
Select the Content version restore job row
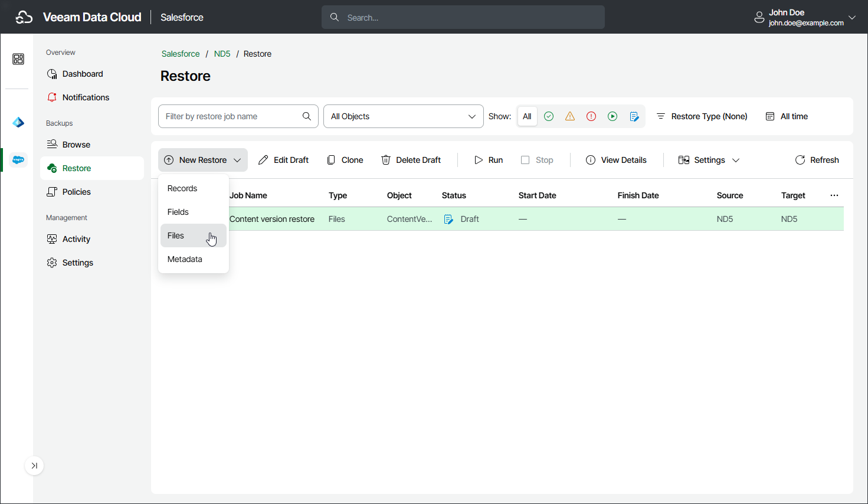[x=501, y=219]
